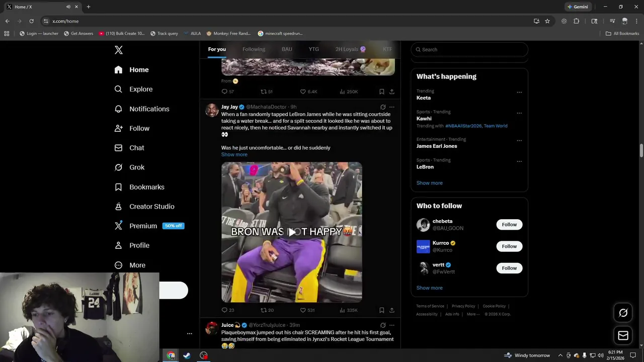
Task: Open Grok actions on Juice's post
Action: click(383, 325)
